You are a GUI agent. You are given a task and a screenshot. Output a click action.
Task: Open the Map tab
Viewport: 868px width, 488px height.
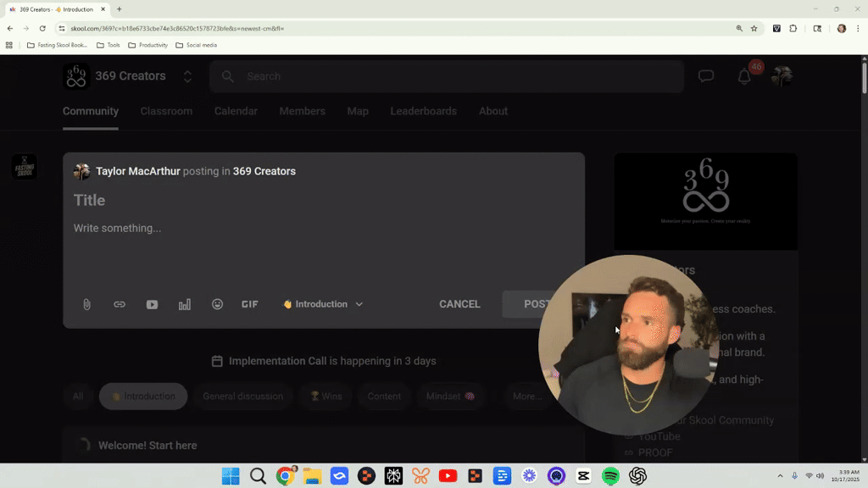click(x=358, y=111)
